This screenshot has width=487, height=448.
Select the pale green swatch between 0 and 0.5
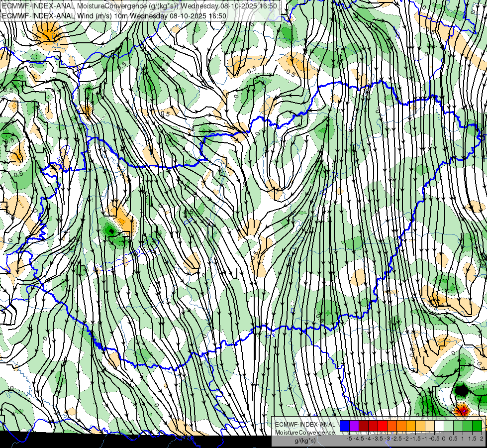tap(449, 426)
